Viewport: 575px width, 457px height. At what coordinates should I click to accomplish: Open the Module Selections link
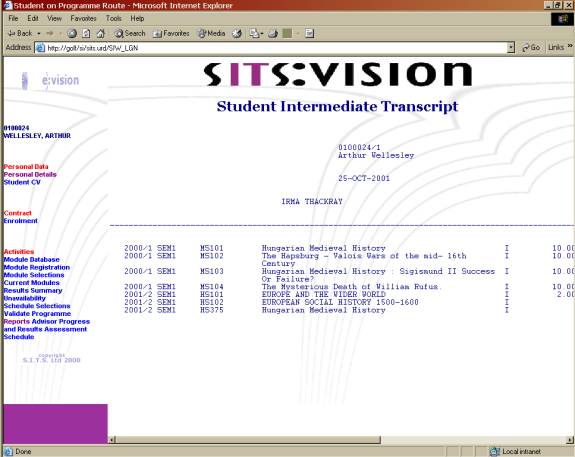click(34, 275)
